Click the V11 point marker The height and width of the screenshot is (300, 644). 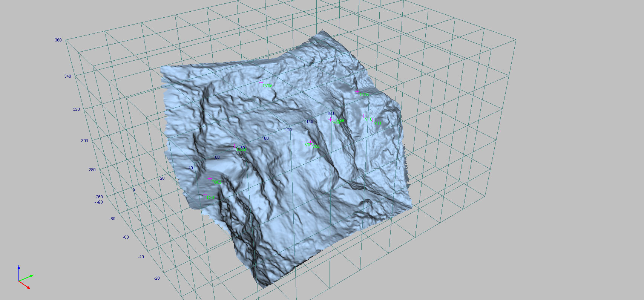point(373,120)
